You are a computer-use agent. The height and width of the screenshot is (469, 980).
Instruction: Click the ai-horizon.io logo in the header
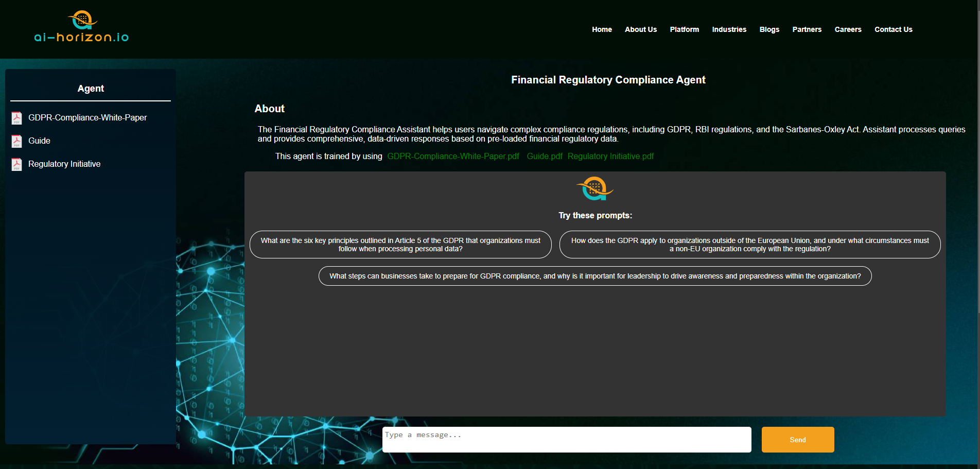[81, 27]
